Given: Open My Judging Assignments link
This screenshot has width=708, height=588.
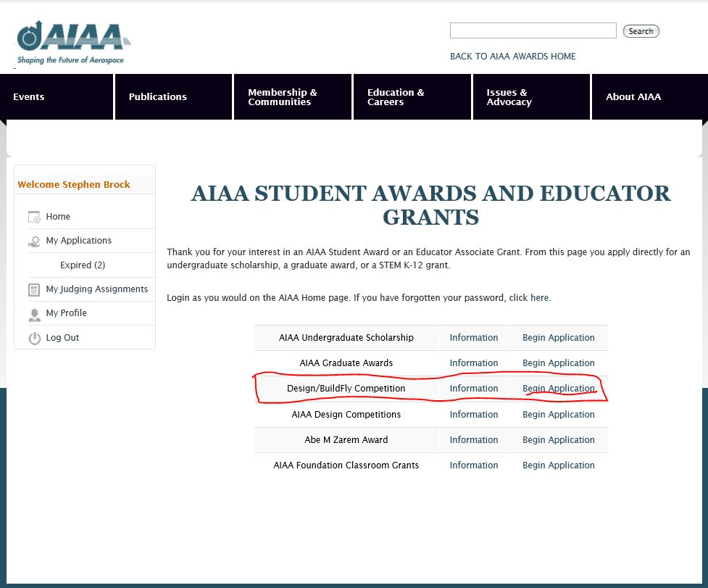Looking at the screenshot, I should pos(96,289).
